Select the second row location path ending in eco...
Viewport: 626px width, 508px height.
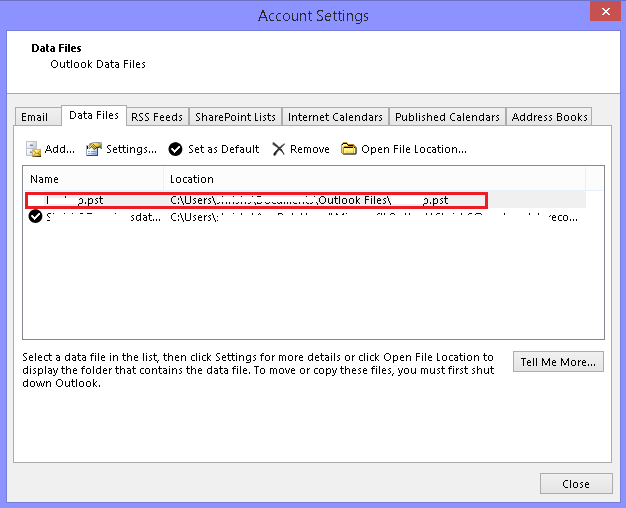(374, 217)
